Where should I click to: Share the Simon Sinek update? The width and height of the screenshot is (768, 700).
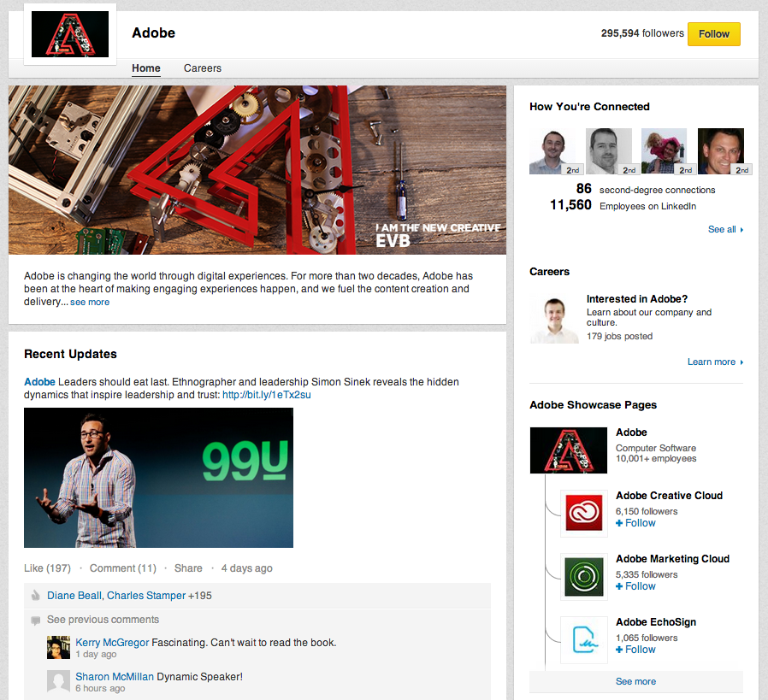[x=188, y=568]
